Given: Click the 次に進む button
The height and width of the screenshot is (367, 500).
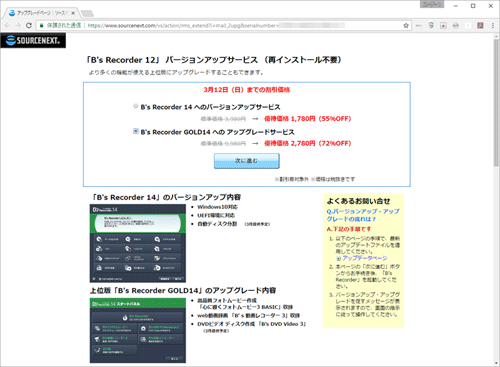Looking at the screenshot, I should (x=246, y=161).
